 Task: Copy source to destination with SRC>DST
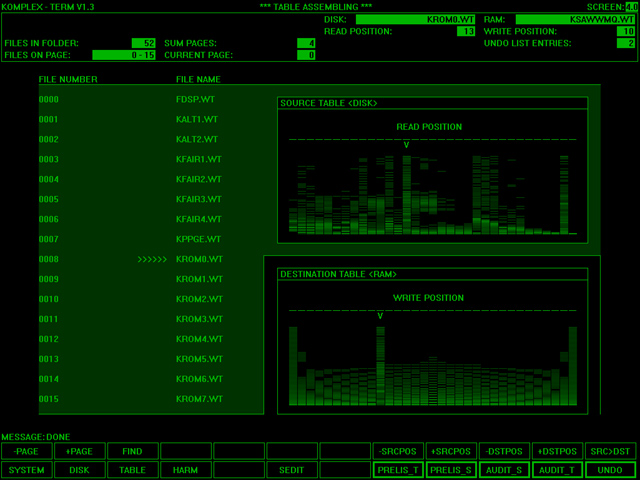pyautogui.click(x=610, y=451)
